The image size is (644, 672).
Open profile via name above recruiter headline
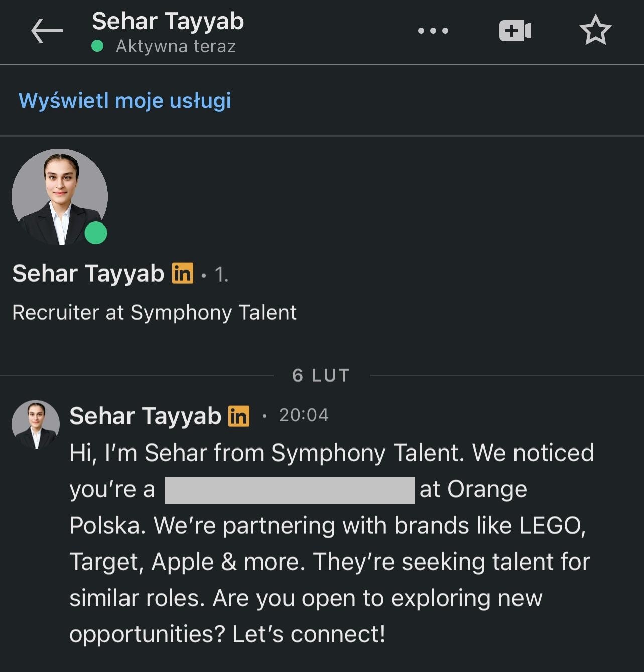pos(88,274)
